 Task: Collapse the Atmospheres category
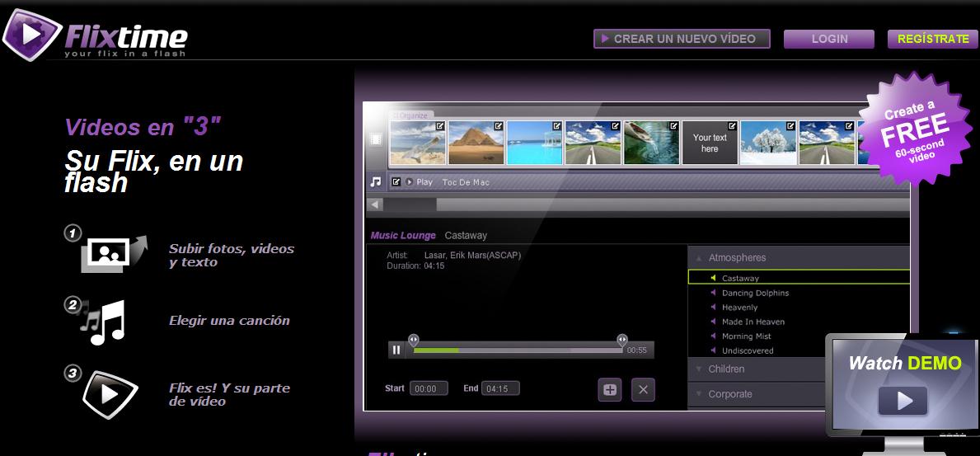click(799, 258)
